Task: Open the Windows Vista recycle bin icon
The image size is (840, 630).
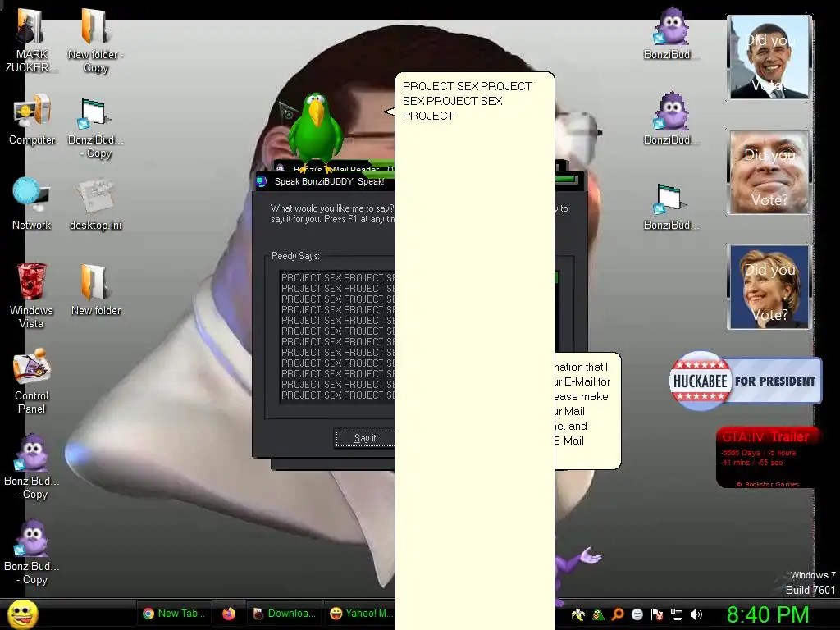Action: pos(31,295)
